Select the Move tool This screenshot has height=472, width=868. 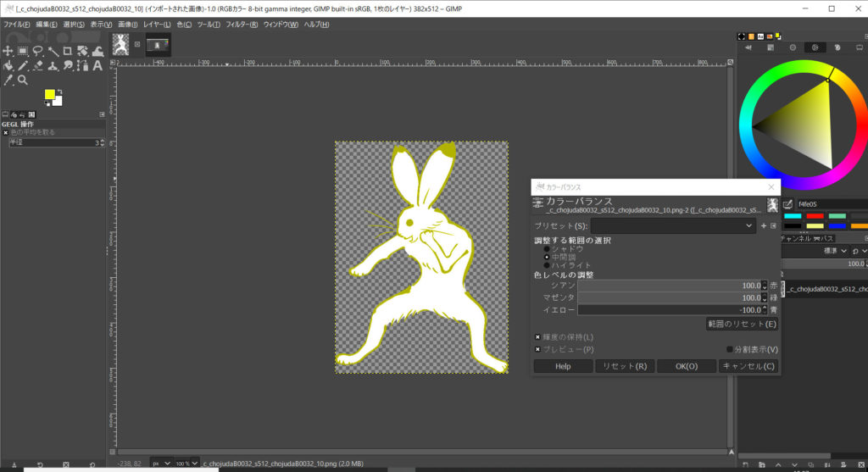click(8, 51)
